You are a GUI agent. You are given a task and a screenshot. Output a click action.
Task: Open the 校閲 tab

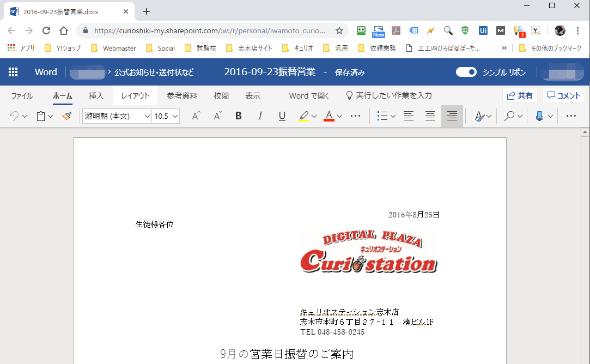[x=221, y=96]
